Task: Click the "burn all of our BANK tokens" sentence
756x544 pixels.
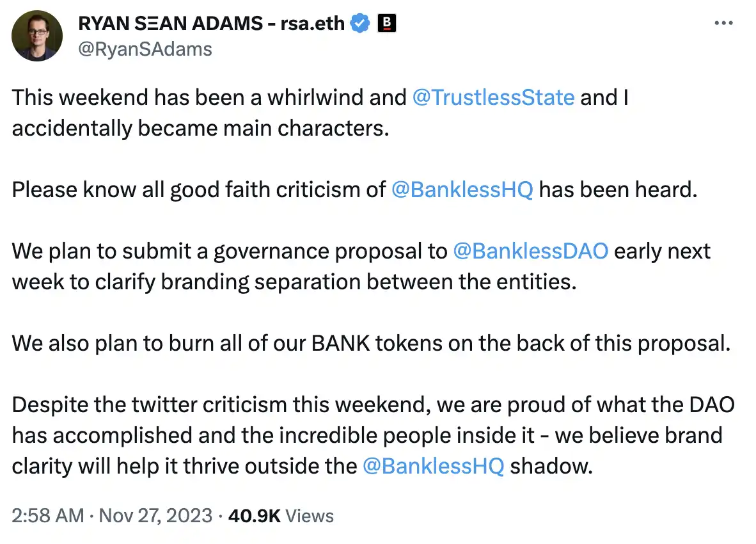Action: (x=370, y=343)
